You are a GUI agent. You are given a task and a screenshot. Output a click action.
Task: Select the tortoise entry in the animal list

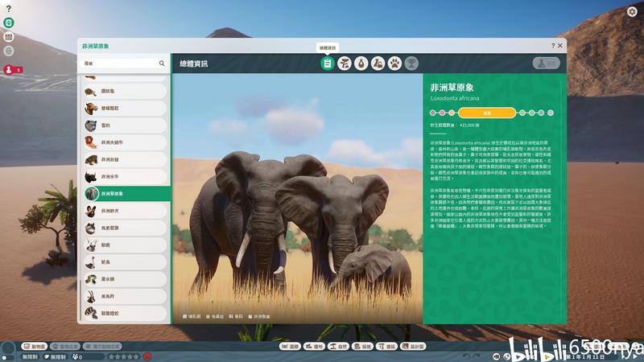click(x=125, y=91)
